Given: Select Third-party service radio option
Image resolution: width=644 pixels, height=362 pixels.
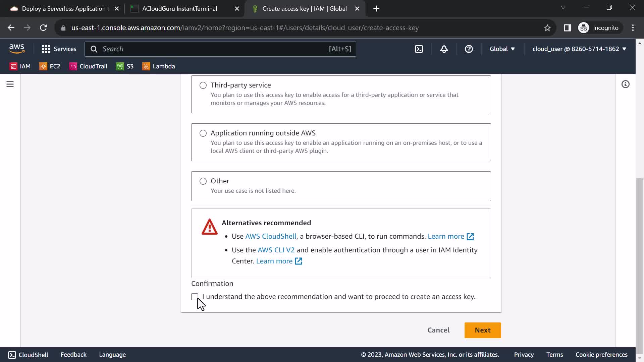Looking at the screenshot, I should click(x=203, y=85).
